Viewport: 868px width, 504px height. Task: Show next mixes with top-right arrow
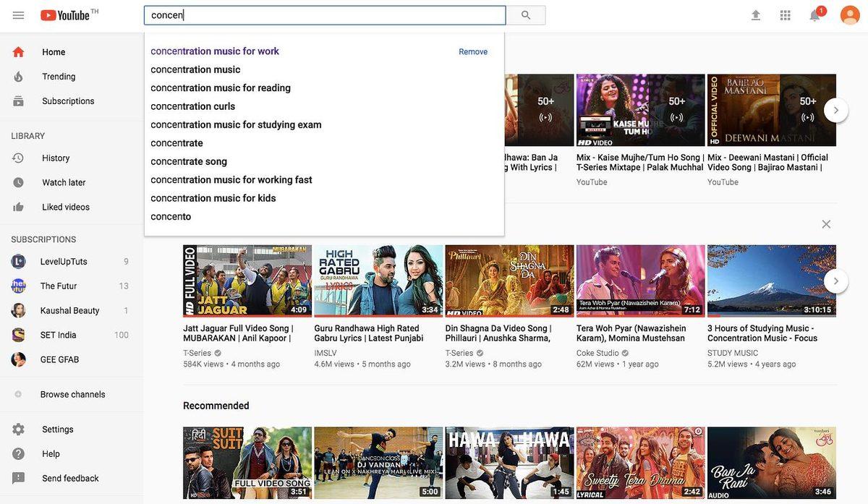[x=836, y=110]
